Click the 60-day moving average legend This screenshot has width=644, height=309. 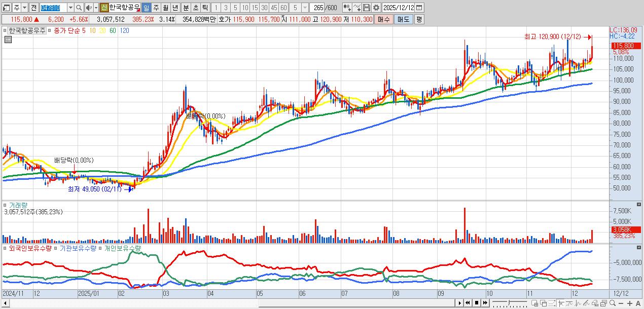[x=112, y=30]
